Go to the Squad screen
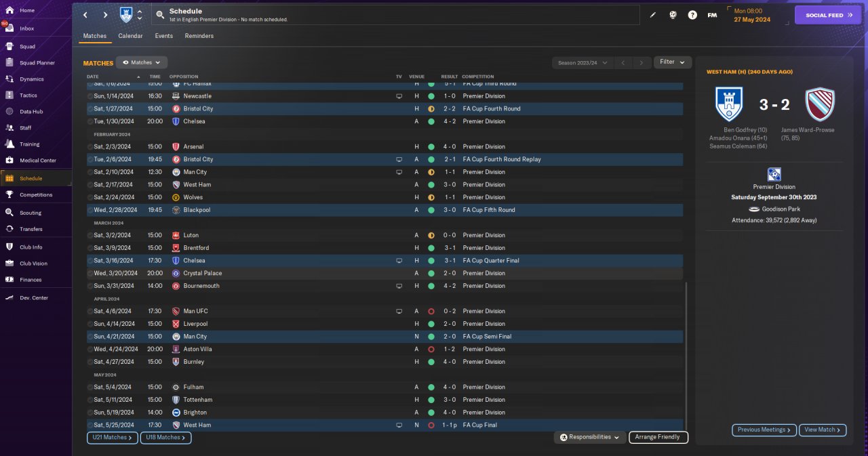Image resolution: width=868 pixels, height=456 pixels. 27,47
